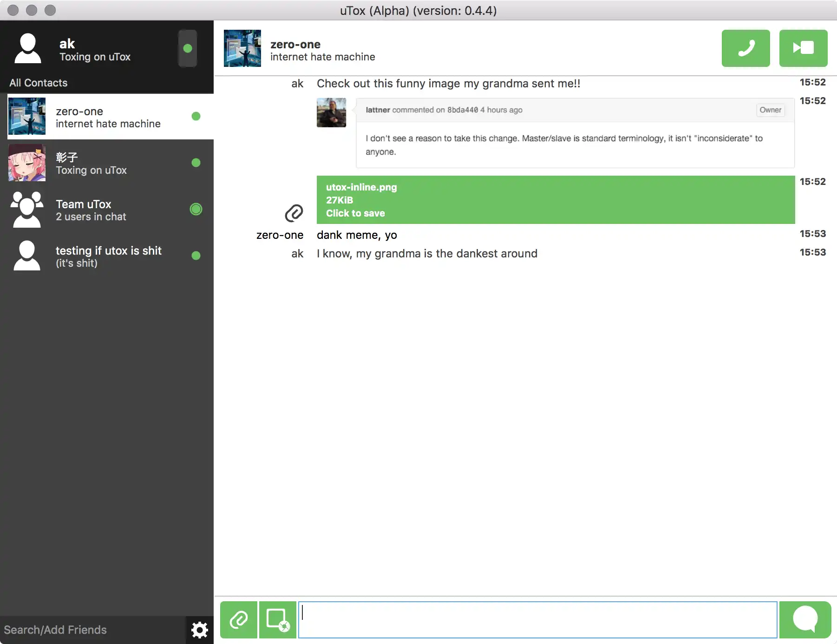Save the utox-inline.png file transfer

coord(556,200)
